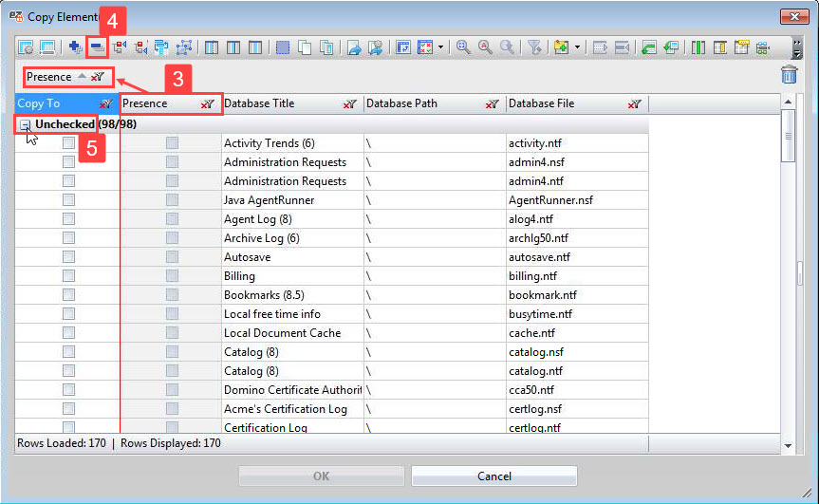Collapse the Unchecked (98/98) group

[26, 124]
